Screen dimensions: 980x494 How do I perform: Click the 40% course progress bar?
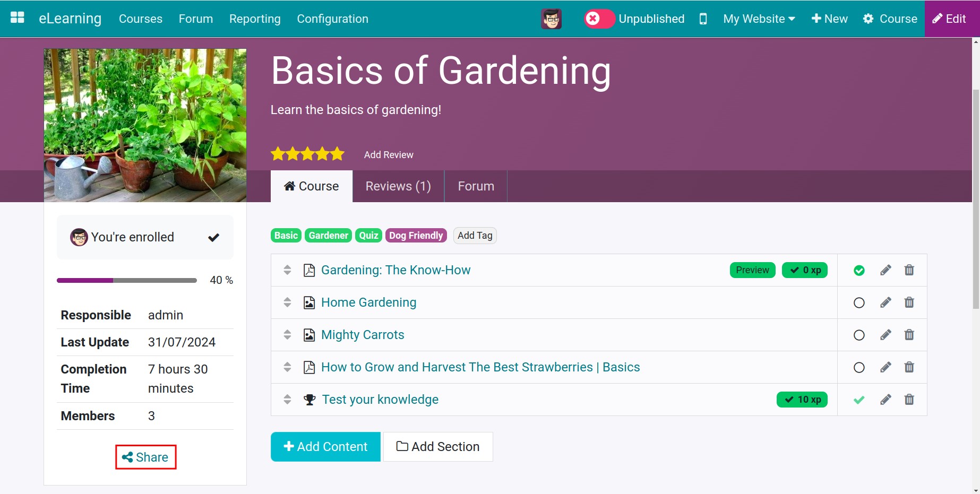[x=127, y=280]
